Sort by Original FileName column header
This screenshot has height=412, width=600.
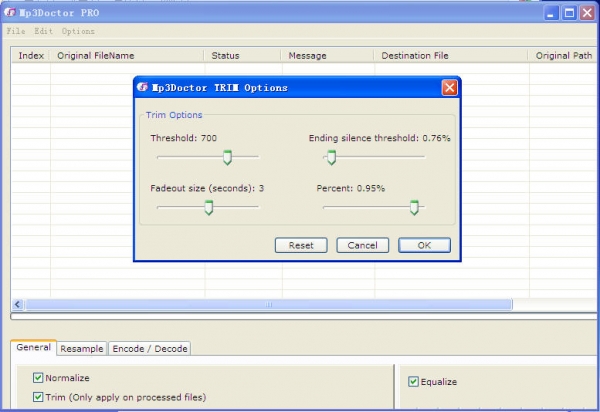[127, 55]
